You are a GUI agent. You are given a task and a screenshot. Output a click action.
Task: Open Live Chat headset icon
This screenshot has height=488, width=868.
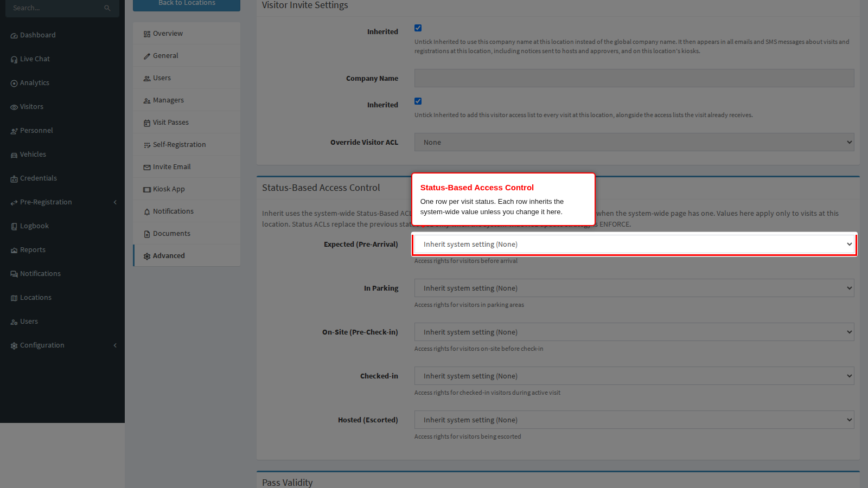coord(14,60)
